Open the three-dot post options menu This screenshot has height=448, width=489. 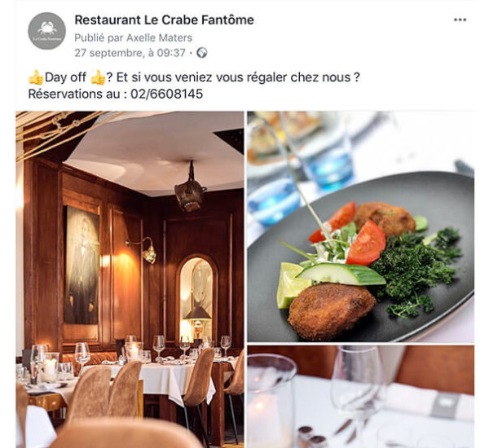click(460, 20)
